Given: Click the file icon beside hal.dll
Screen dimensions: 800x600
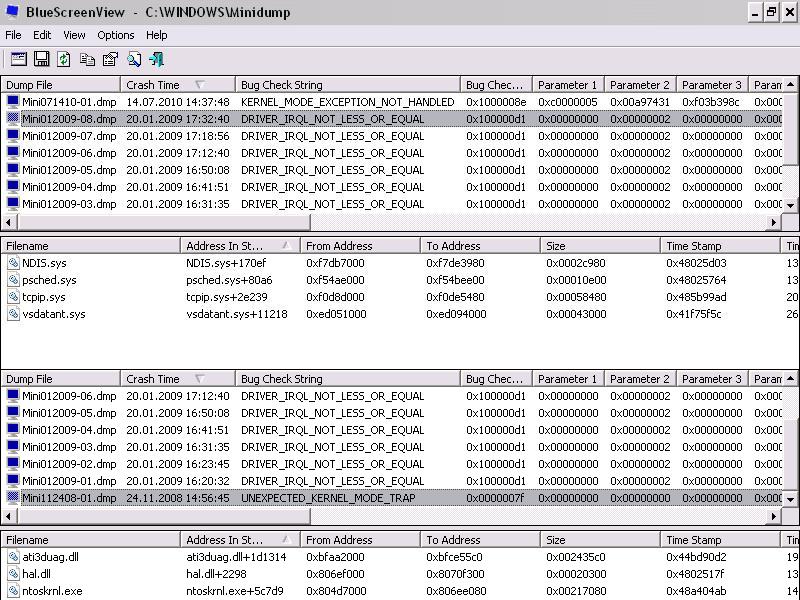Looking at the screenshot, I should point(13,573).
